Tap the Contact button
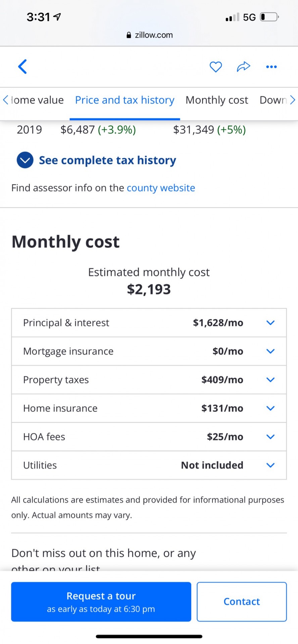298x644 pixels. click(x=242, y=602)
